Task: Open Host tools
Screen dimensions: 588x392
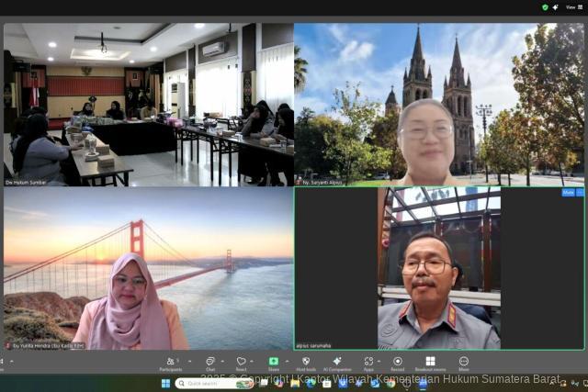Action: coord(306,363)
